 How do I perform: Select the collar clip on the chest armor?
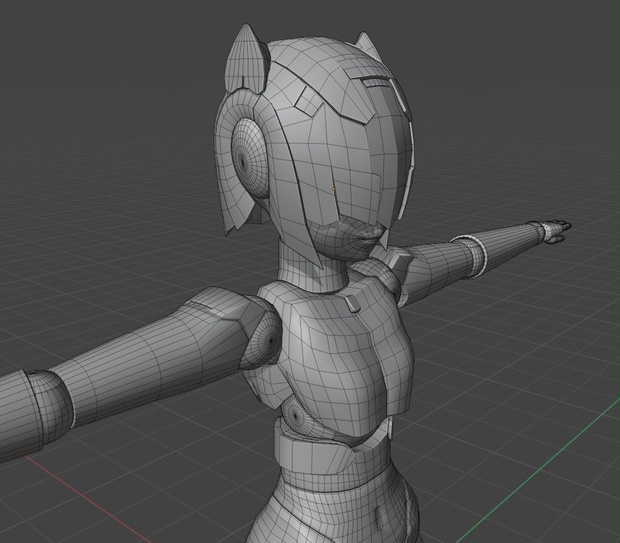(352, 303)
